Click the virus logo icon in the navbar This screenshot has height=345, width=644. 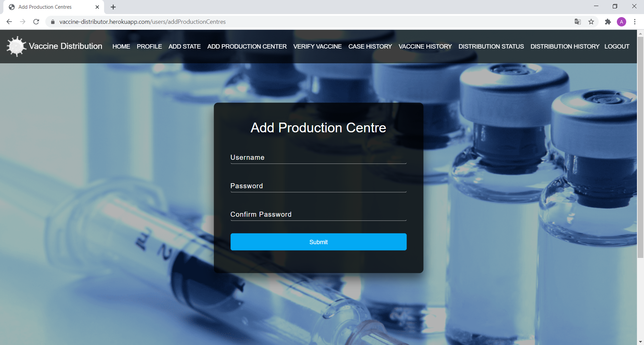pos(16,46)
